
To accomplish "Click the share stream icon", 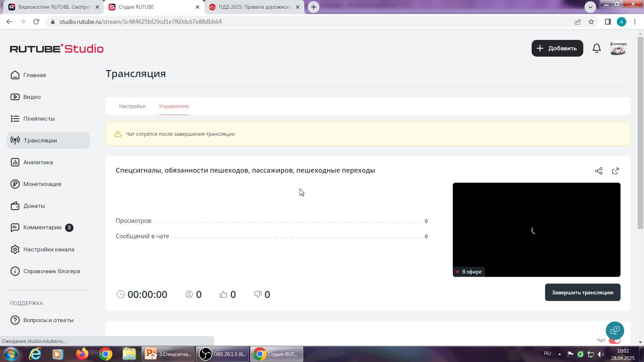I will tap(599, 171).
